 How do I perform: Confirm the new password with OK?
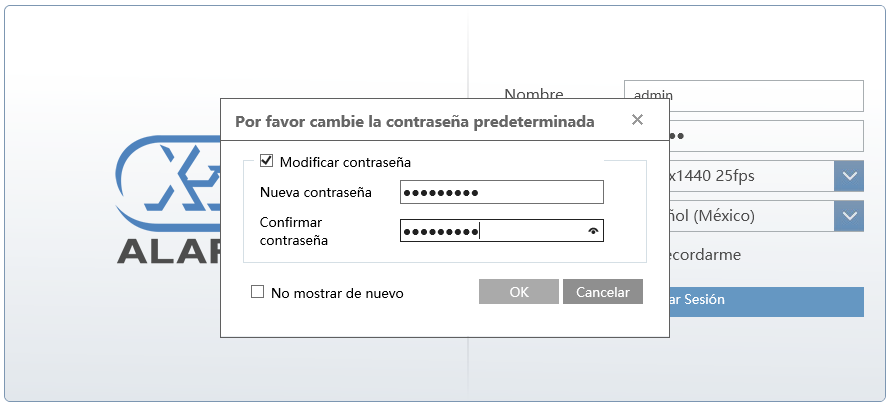[x=519, y=291]
